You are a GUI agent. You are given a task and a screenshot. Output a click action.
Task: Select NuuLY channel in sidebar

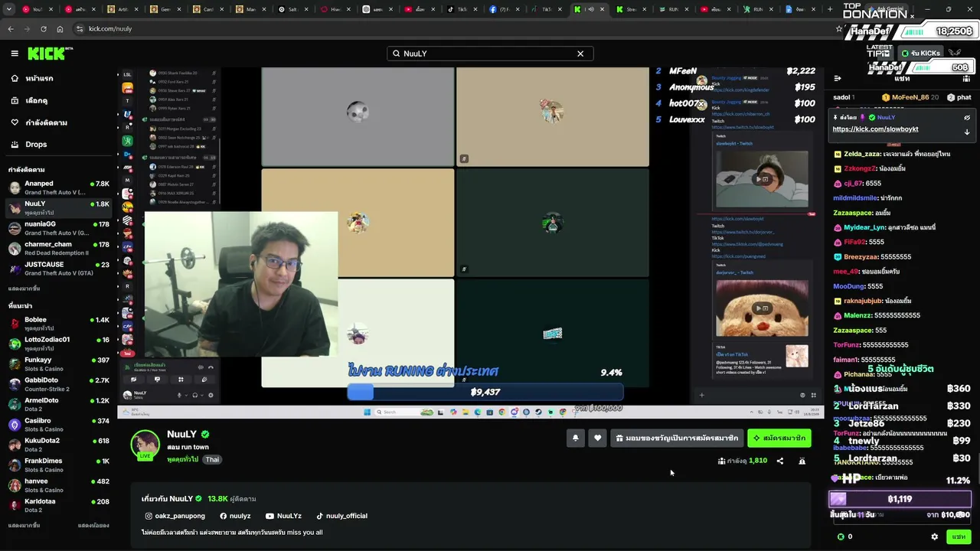59,208
